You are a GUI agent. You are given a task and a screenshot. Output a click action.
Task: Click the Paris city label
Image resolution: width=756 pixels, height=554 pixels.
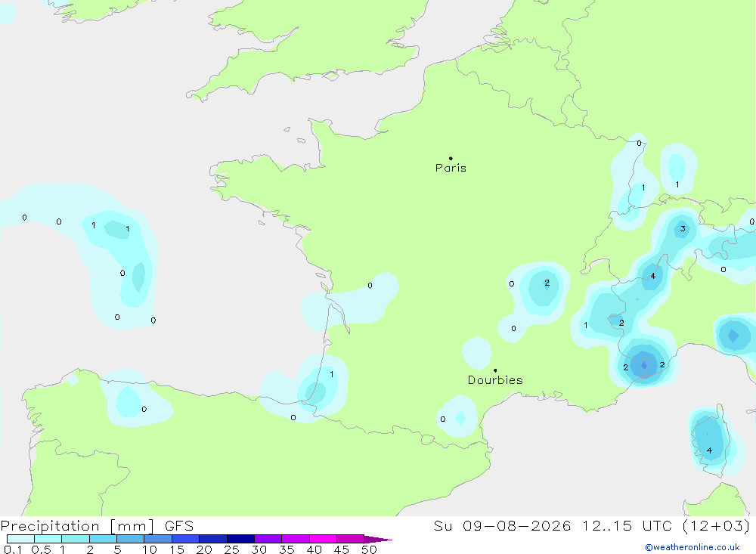point(451,168)
